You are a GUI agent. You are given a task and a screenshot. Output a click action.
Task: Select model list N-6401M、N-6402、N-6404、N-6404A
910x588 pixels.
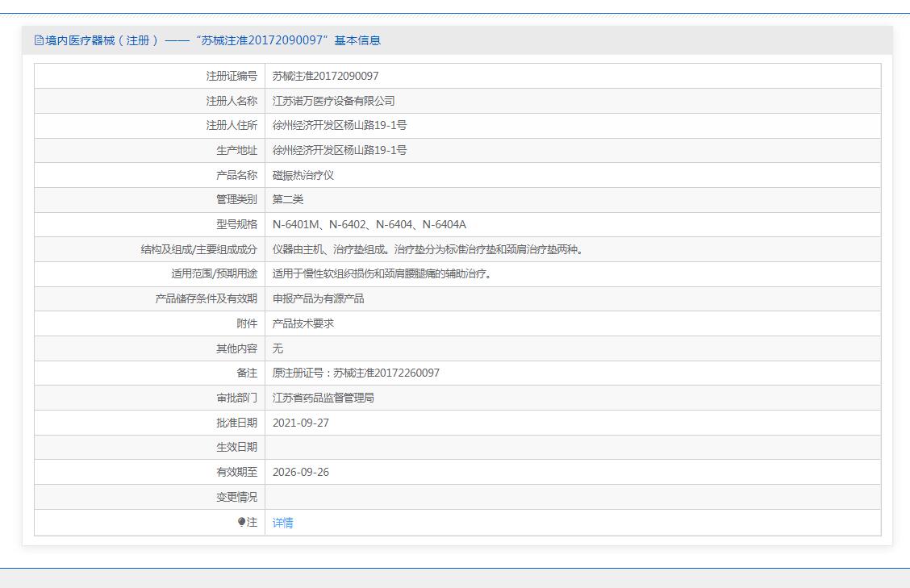coord(369,225)
